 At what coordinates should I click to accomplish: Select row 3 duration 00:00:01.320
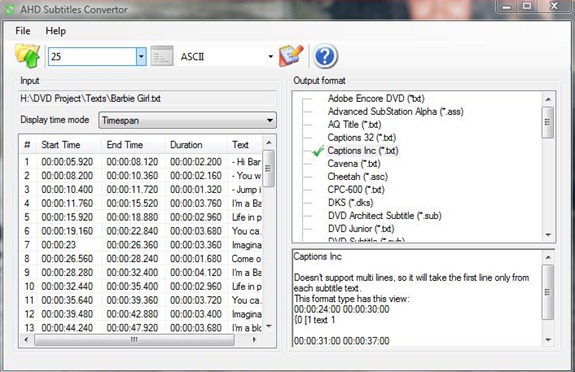tap(196, 190)
